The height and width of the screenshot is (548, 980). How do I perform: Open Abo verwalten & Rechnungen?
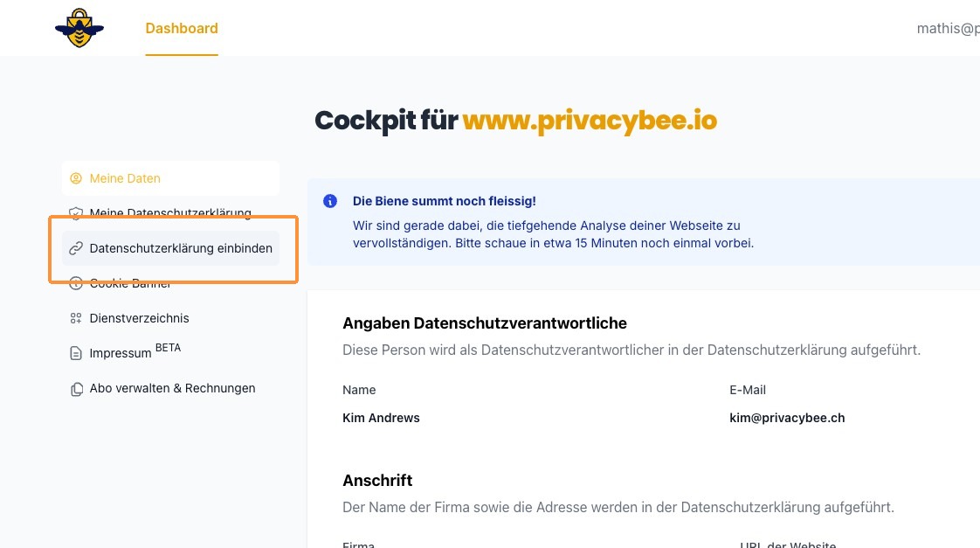pos(172,388)
